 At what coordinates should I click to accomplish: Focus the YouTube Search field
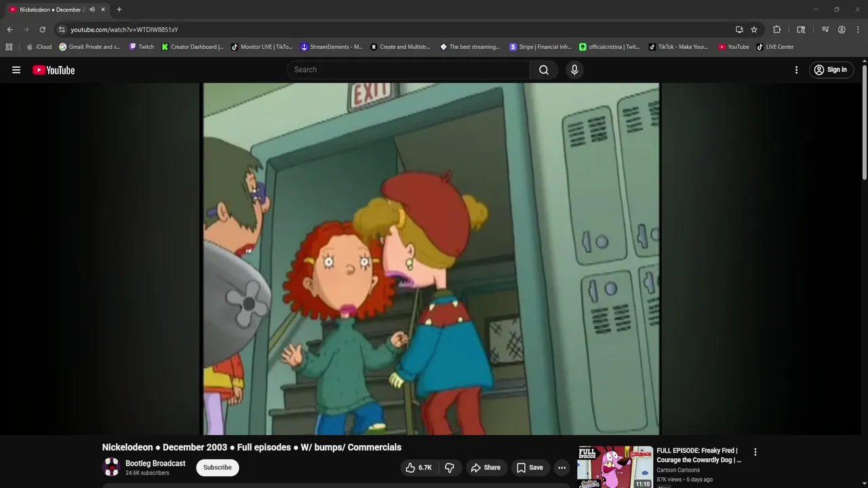point(409,70)
